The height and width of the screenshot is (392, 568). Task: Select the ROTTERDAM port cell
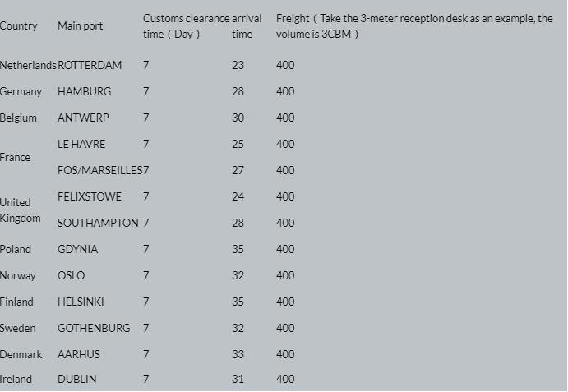(90, 65)
